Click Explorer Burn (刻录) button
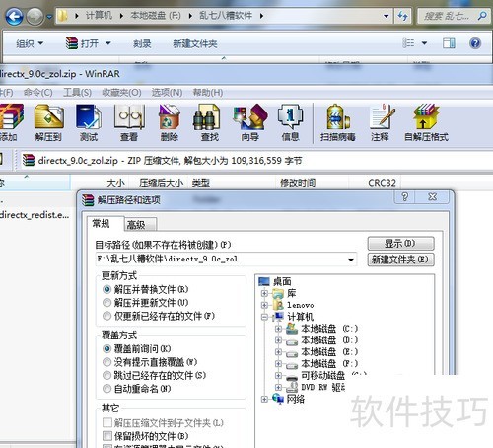 coord(142,43)
